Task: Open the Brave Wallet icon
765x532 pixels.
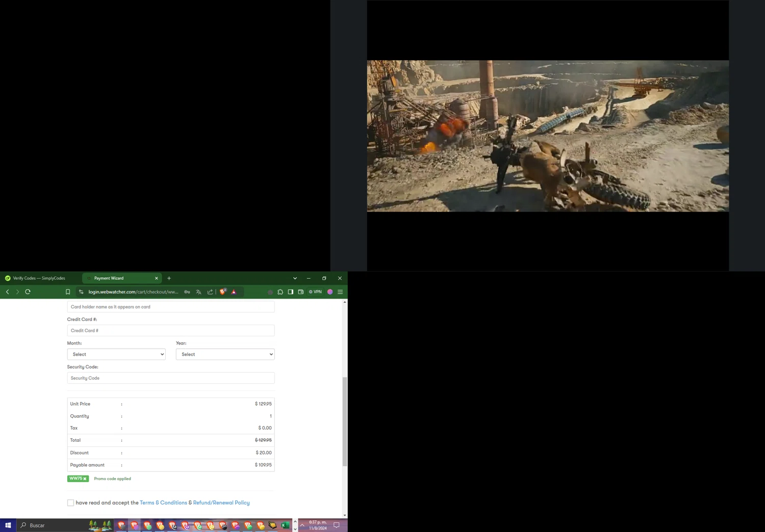Action: tap(301, 292)
